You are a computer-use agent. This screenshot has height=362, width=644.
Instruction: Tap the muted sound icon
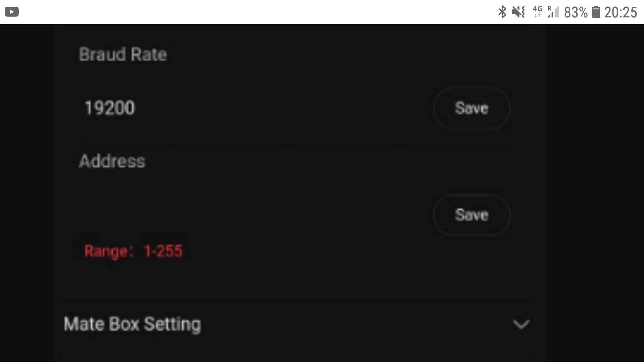coord(518,12)
